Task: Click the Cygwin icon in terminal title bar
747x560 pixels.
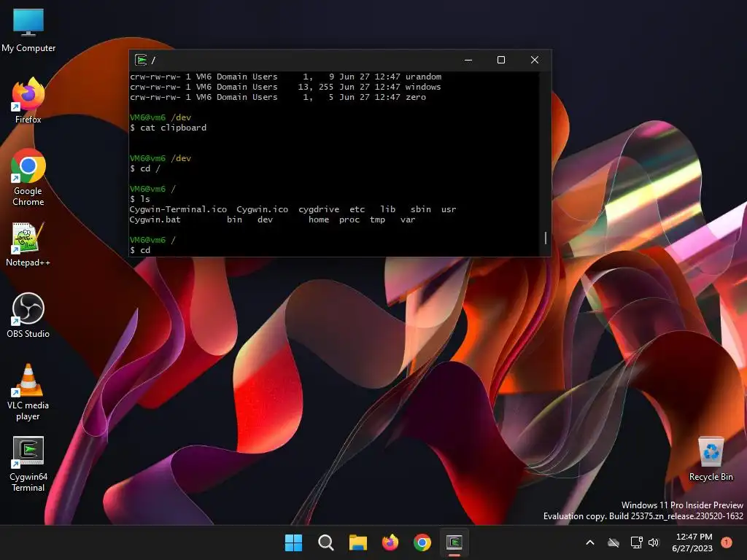Action: [x=141, y=60]
